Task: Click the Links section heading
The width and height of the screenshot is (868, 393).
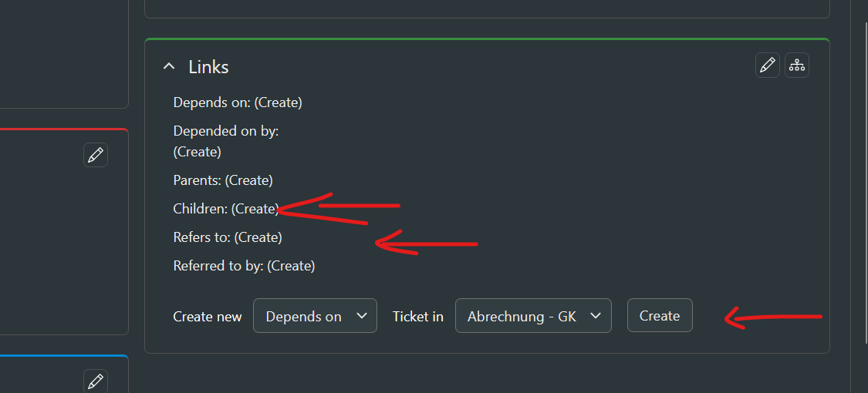Action: (208, 67)
